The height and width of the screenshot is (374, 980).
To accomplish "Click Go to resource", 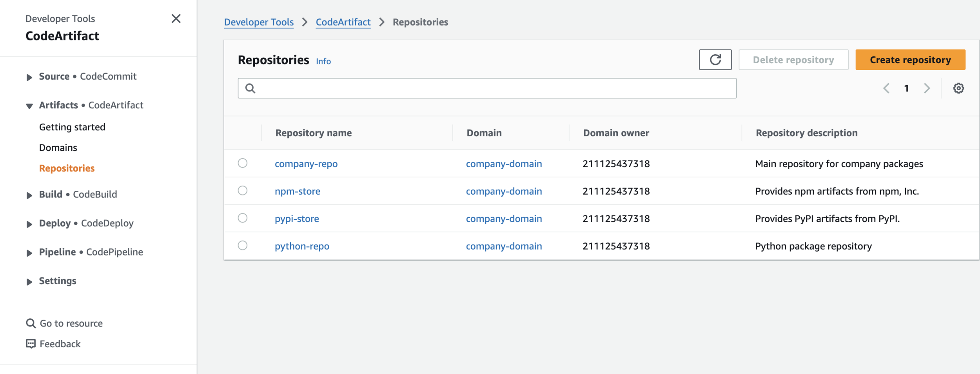I will pyautogui.click(x=71, y=323).
